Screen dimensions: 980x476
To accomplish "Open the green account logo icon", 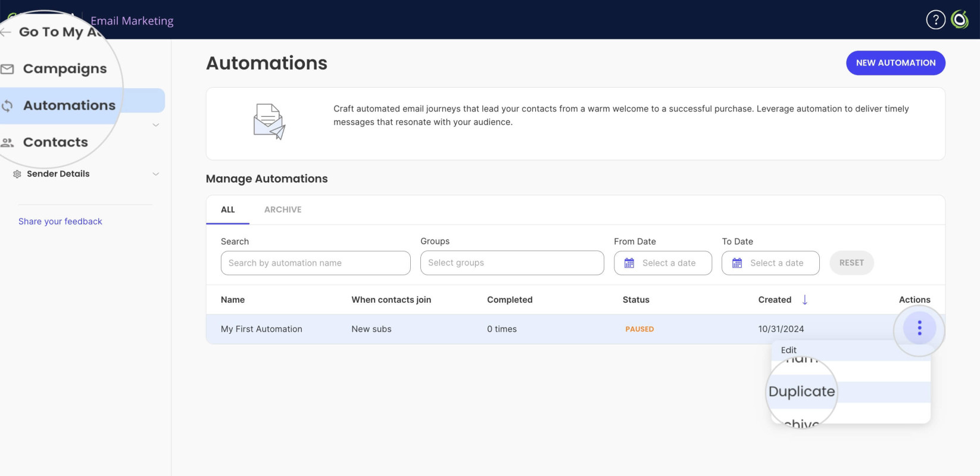I will pos(960,20).
